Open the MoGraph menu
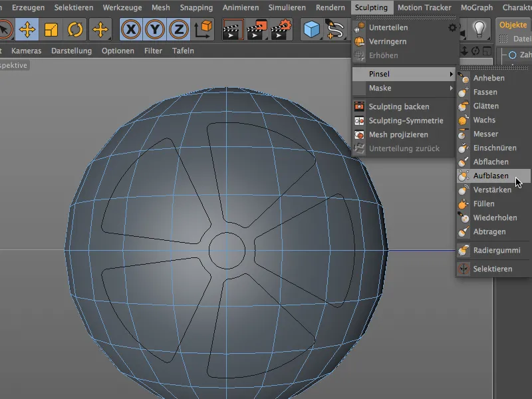Viewport: 532px width, 399px height. pos(476,8)
